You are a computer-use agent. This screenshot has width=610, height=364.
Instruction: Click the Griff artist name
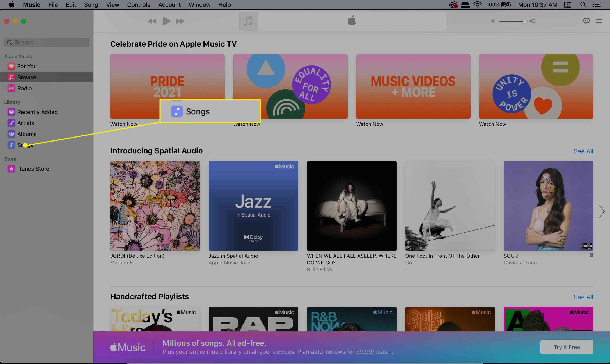pos(411,263)
